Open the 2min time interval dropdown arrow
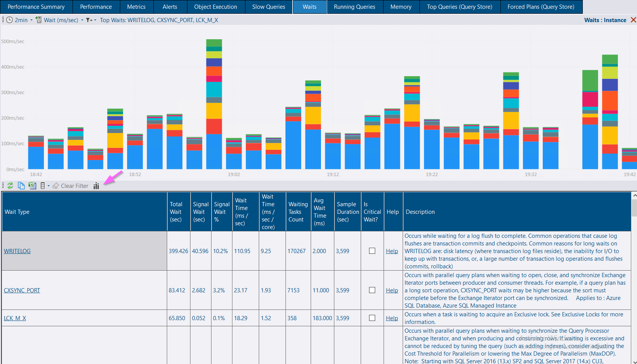 tap(31, 20)
